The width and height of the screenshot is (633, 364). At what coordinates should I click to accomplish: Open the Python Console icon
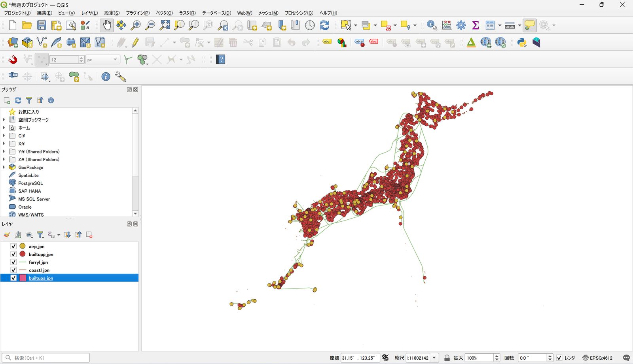(522, 42)
